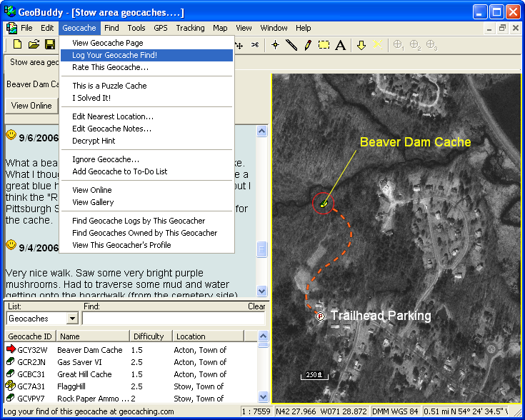This screenshot has height=420, width=525.
Task: Select the red pencil tool
Action: click(x=308, y=45)
